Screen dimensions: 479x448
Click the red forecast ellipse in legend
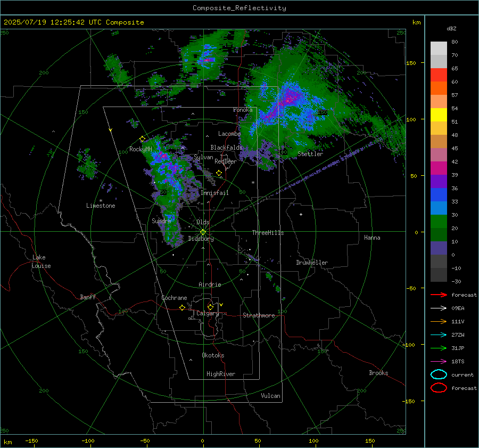pos(439,388)
